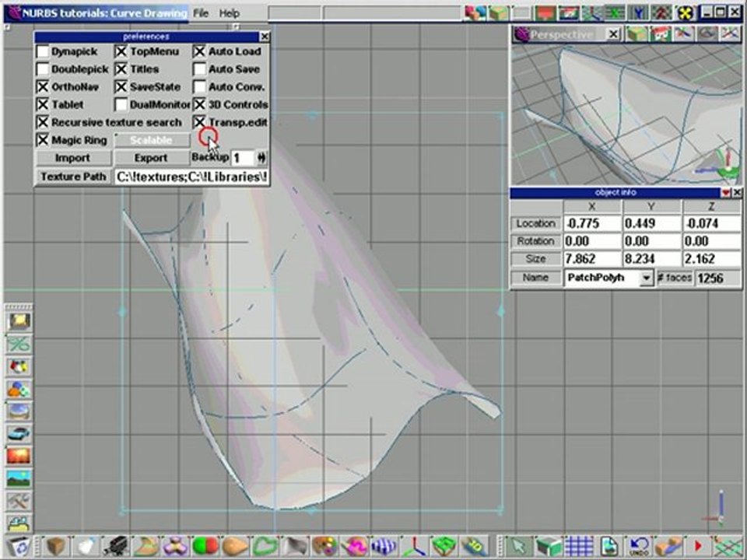Select the camera tool in bottom toolbar
This screenshot has width=747, height=560.
[x=115, y=546]
